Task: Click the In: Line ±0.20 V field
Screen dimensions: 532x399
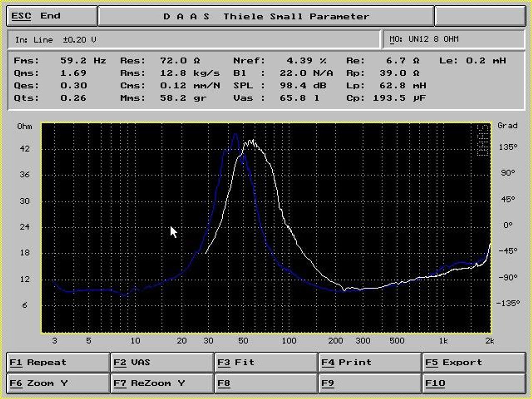Action: [194, 40]
